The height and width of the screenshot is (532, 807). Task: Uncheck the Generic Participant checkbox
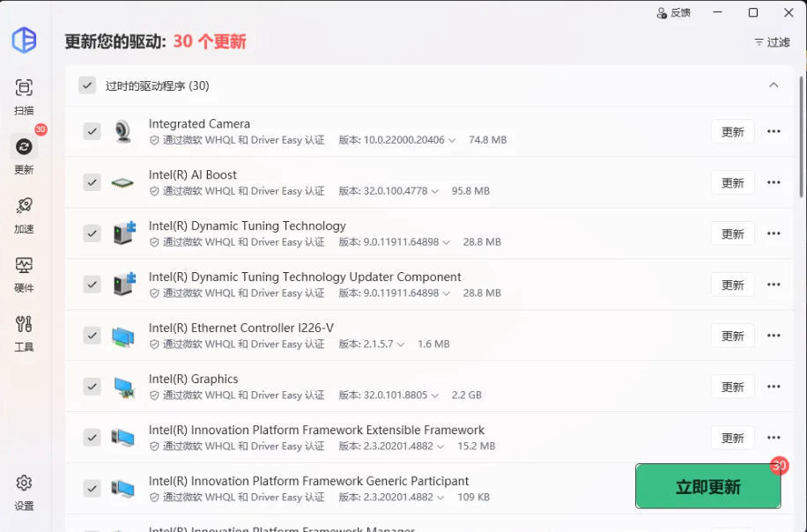tap(93, 488)
